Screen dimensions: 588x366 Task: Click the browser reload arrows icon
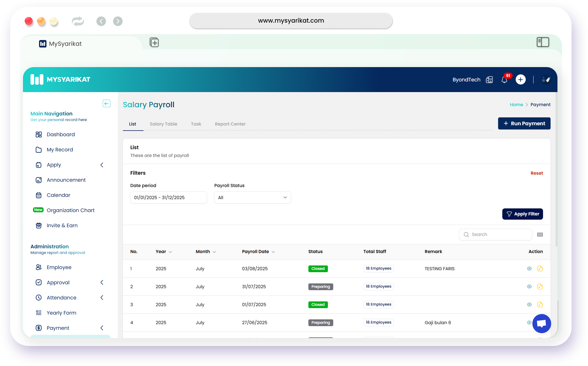[x=78, y=21]
